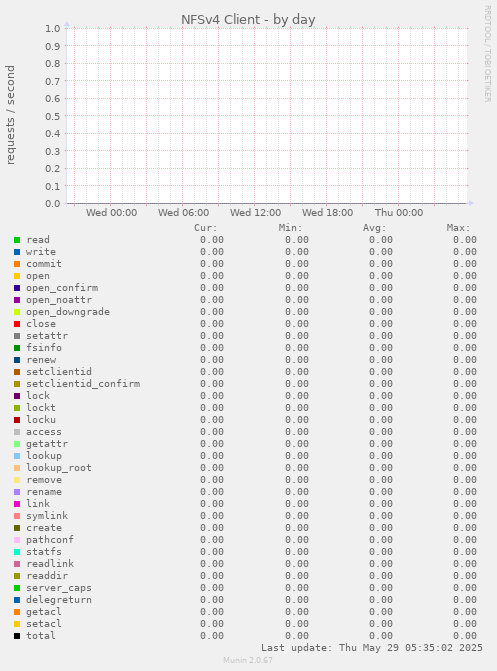Click the cyan statfs legend swatch

(17, 552)
